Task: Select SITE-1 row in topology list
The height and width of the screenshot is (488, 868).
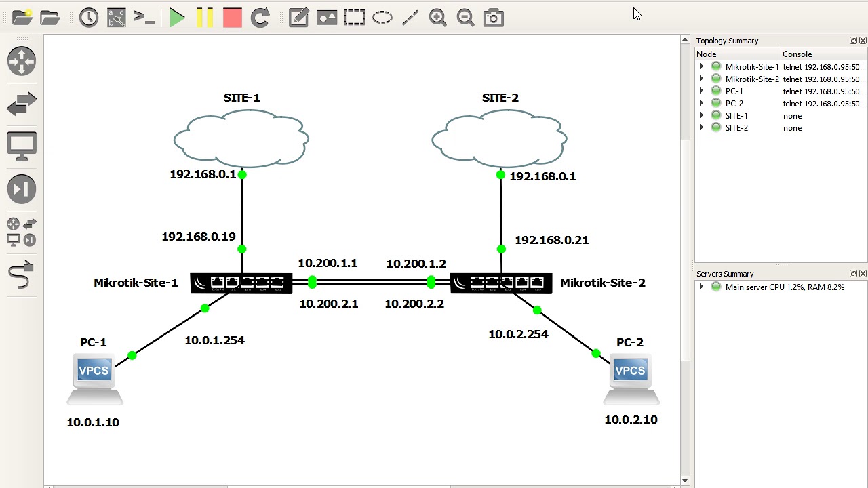Action: 781,116
